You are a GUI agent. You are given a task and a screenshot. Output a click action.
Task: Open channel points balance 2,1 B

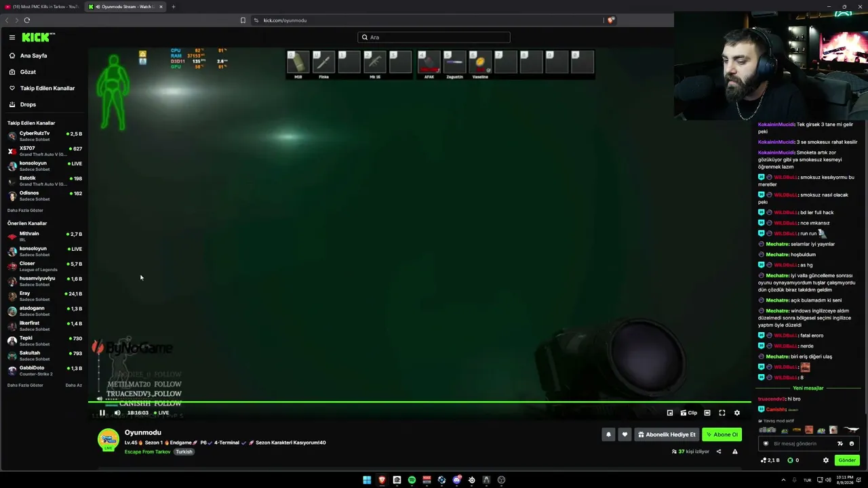770,460
